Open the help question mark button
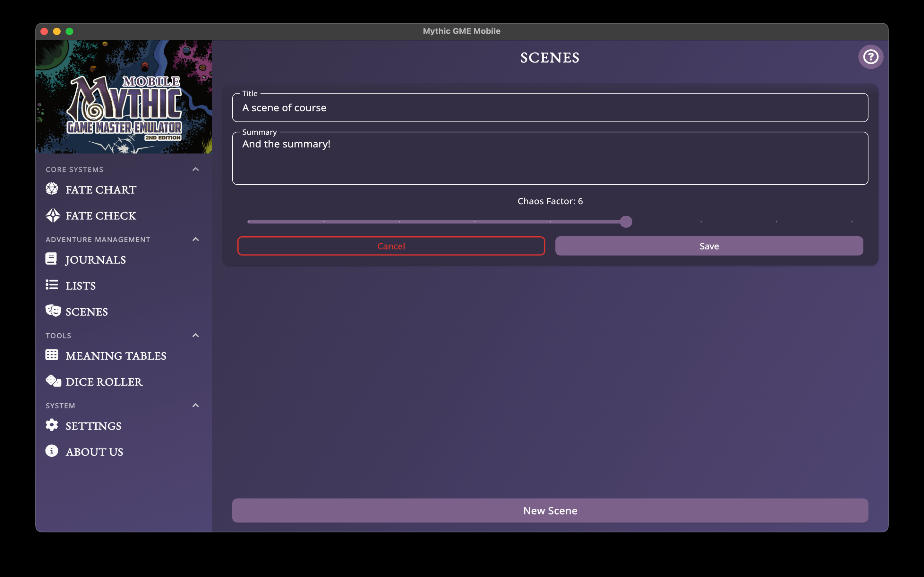 pyautogui.click(x=870, y=57)
